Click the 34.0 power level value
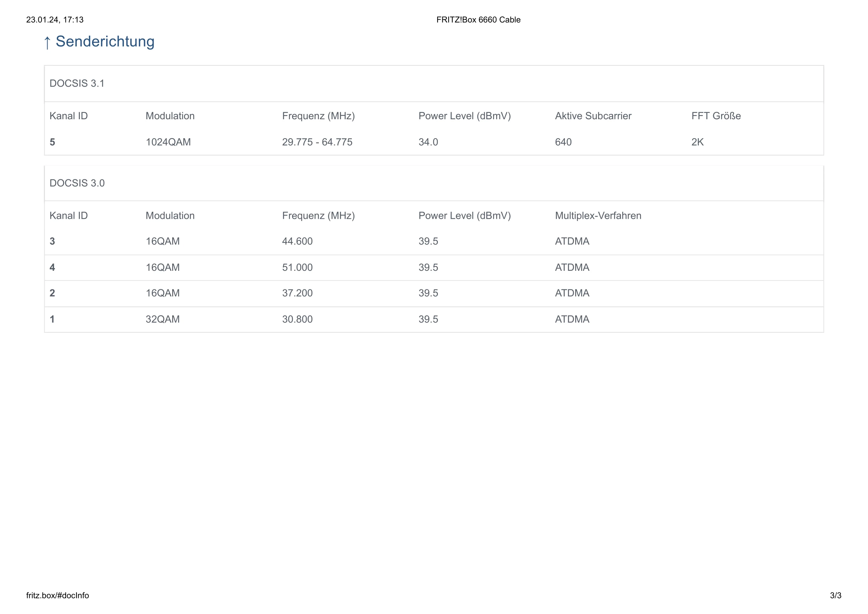 428,142
